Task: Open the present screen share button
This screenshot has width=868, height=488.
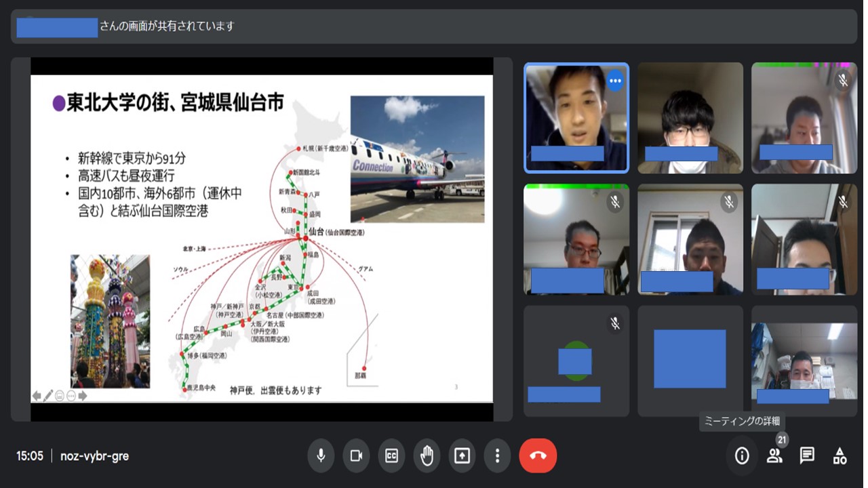Action: [x=462, y=456]
